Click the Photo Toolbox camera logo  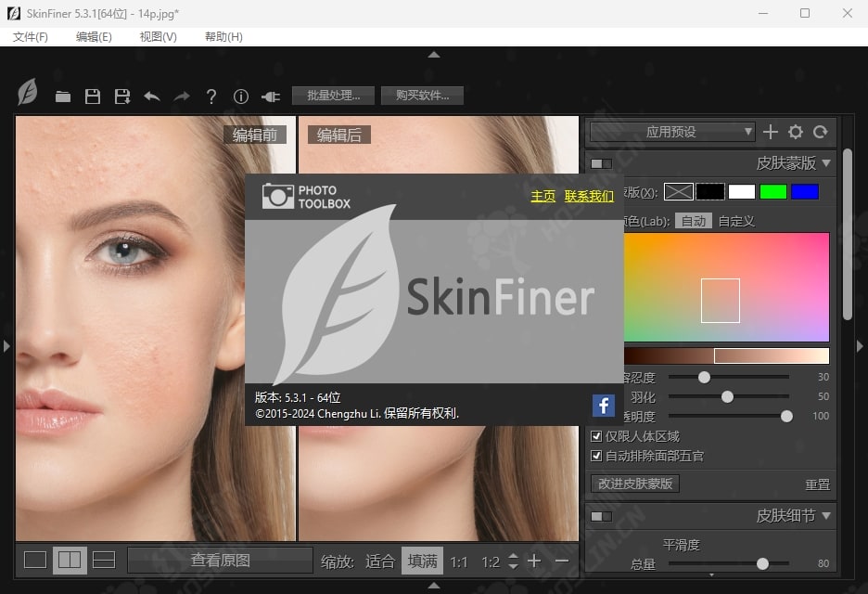pos(278,196)
